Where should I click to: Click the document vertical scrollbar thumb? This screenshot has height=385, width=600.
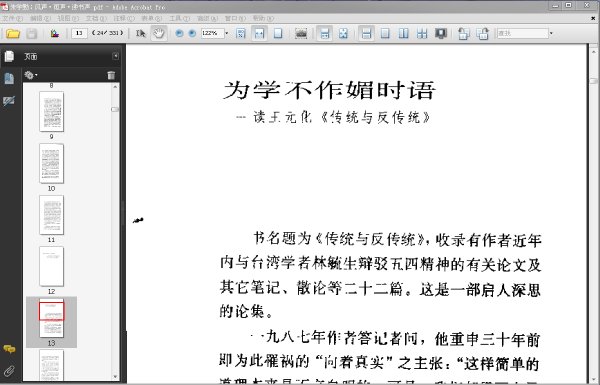593,81
